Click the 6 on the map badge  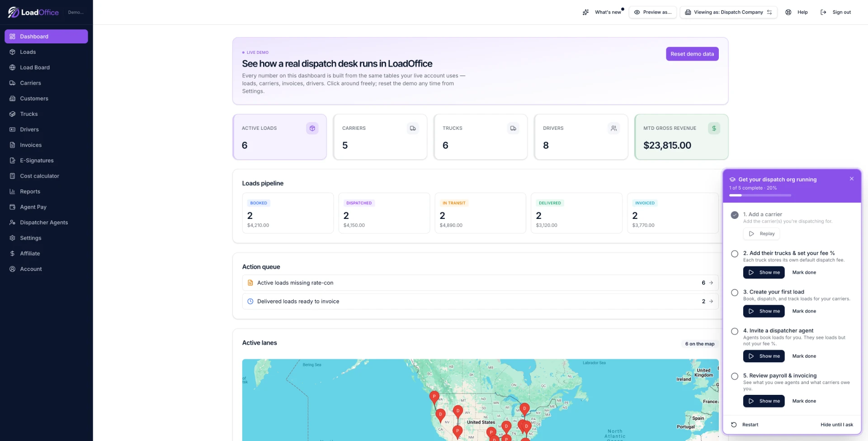pos(699,344)
